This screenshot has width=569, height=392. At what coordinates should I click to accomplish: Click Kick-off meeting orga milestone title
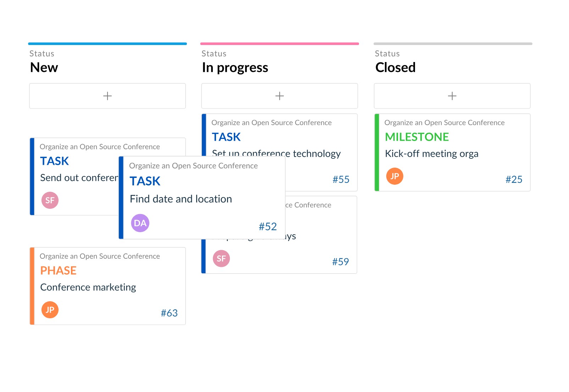pyautogui.click(x=431, y=153)
